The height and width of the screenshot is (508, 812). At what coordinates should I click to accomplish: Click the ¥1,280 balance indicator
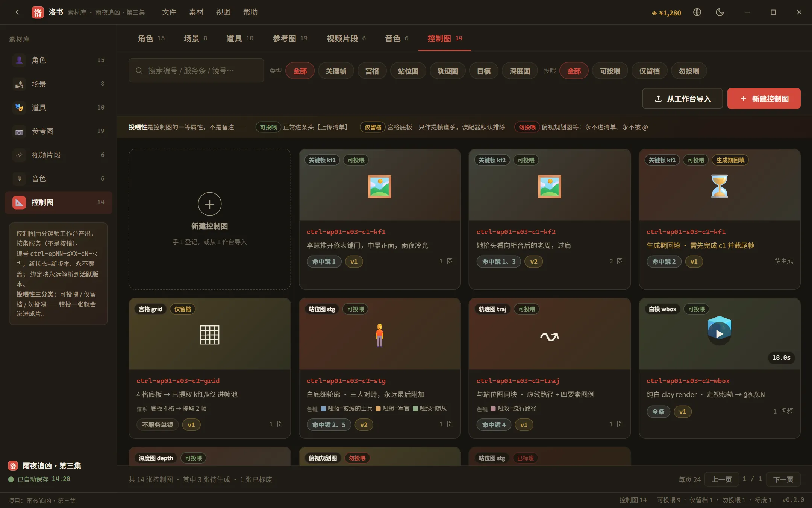tap(666, 13)
